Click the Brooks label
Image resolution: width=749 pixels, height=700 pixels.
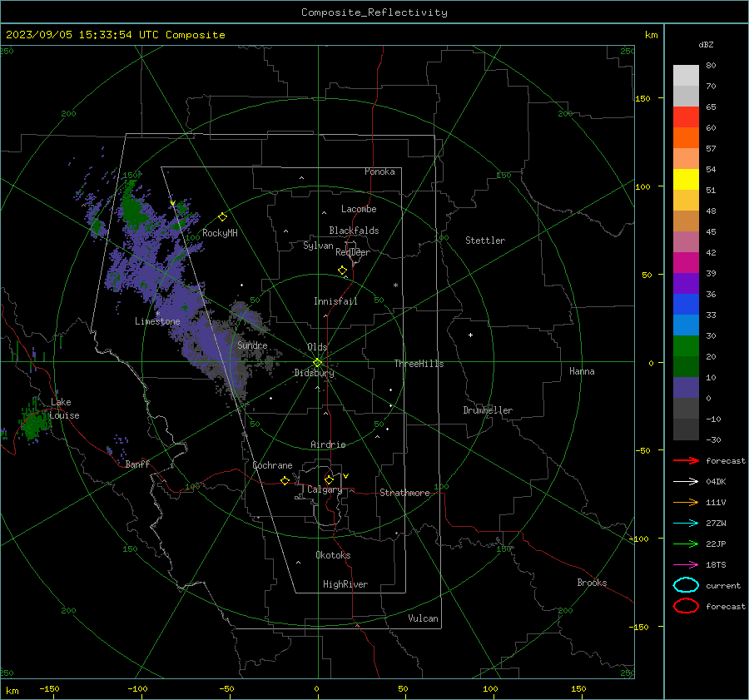click(x=592, y=583)
